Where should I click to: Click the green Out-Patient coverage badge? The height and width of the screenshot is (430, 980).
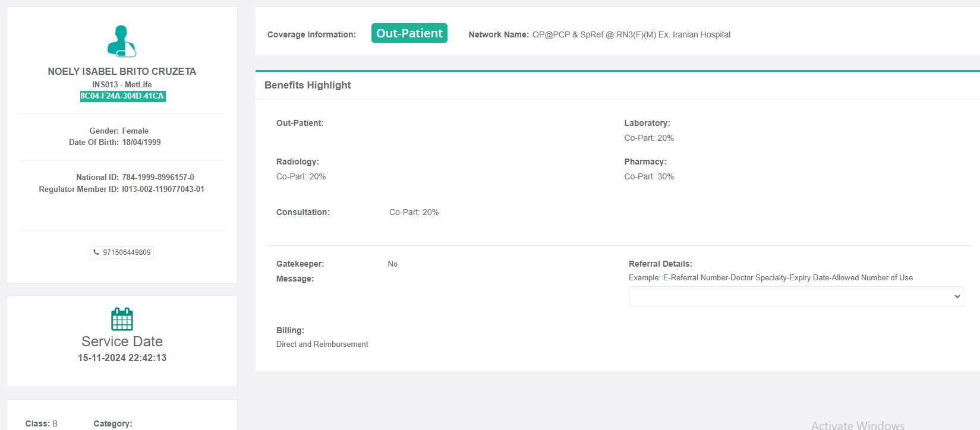coord(409,34)
